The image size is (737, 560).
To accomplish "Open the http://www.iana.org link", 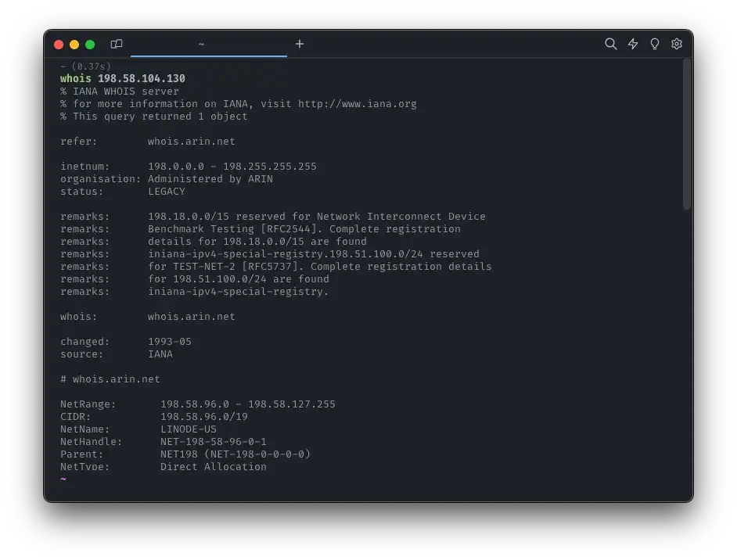I will tap(357, 103).
